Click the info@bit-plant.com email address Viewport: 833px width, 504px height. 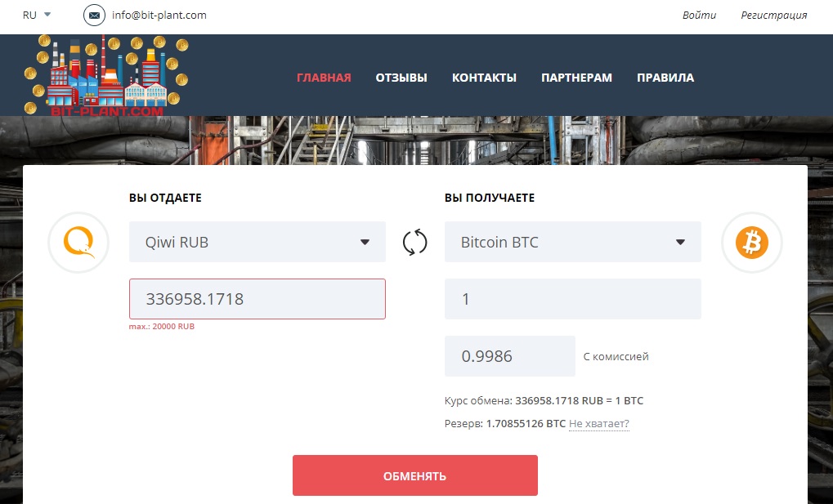click(x=159, y=16)
